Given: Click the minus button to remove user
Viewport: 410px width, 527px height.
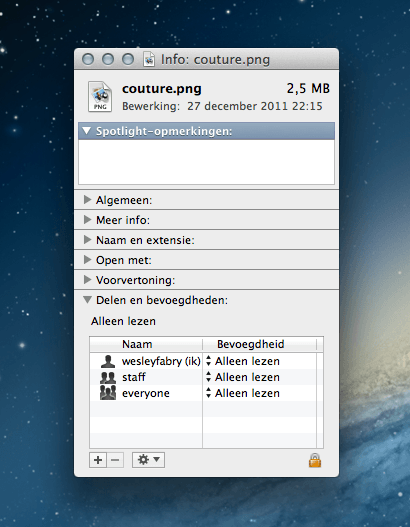Looking at the screenshot, I should 115,460.
